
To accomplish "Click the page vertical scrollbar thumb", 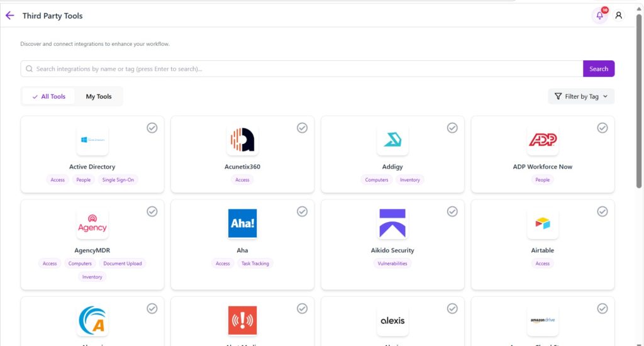I will (x=639, y=101).
